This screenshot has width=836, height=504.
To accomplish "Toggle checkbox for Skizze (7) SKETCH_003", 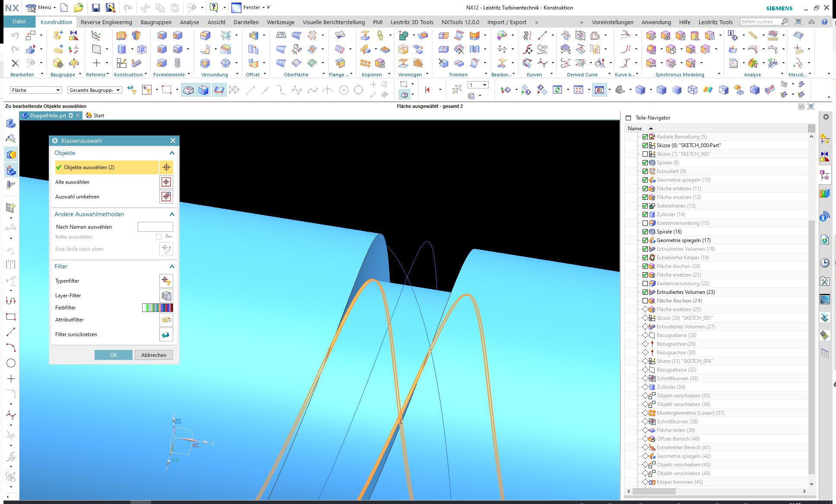I will click(645, 154).
